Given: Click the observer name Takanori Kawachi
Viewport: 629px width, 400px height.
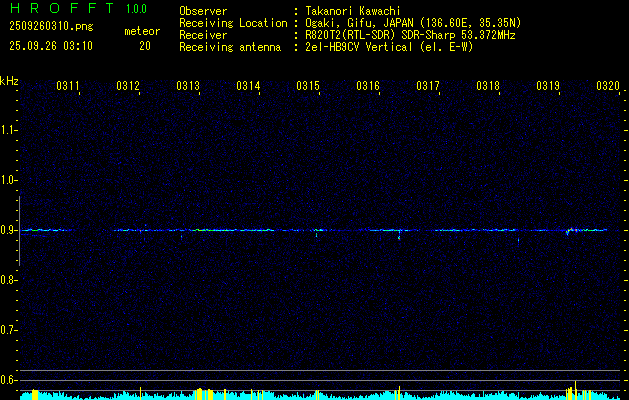Looking at the screenshot, I should tap(353, 11).
